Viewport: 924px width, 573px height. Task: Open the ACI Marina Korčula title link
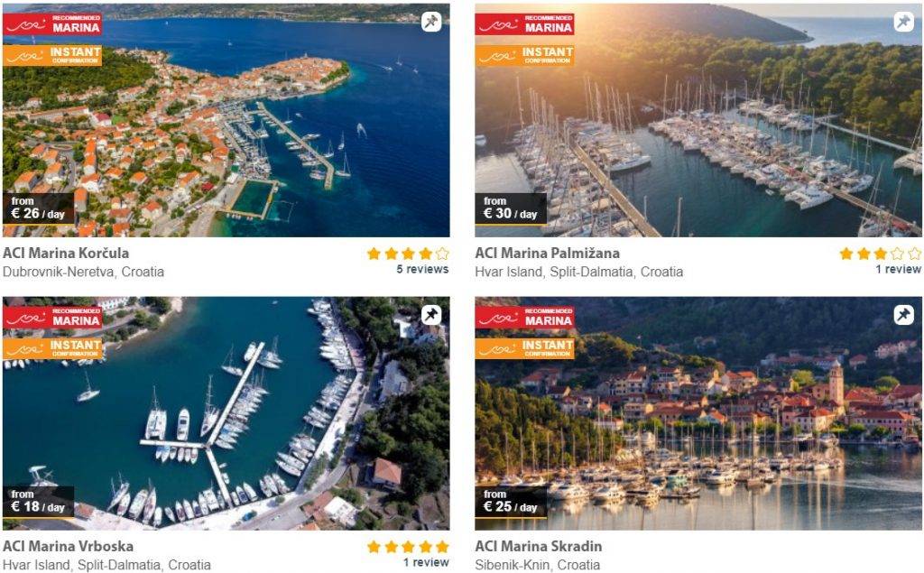click(x=66, y=253)
